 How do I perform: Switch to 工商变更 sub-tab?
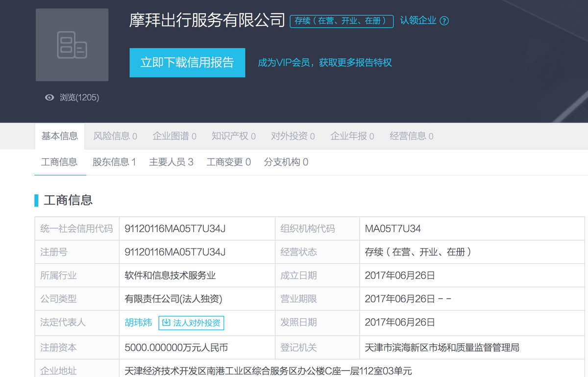tap(228, 162)
